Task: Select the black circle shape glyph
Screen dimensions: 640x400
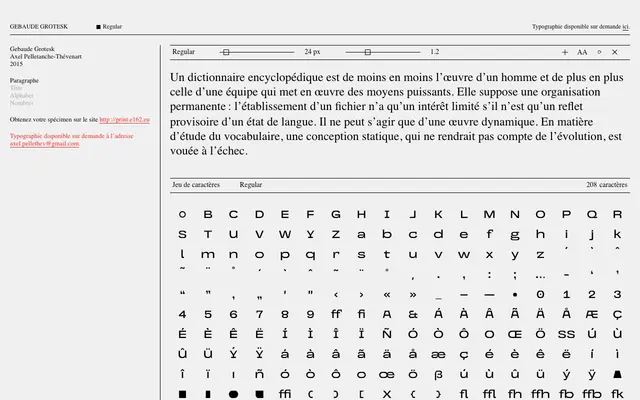Action: coord(233,394)
